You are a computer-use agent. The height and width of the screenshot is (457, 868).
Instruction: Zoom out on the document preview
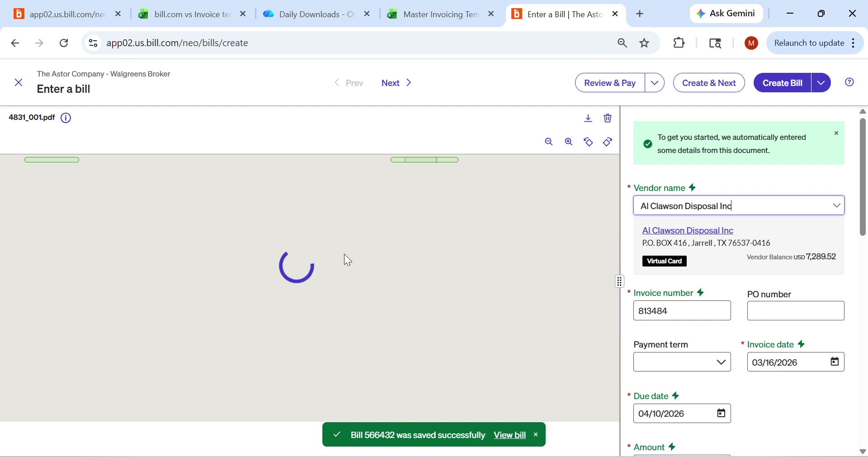[x=548, y=142]
